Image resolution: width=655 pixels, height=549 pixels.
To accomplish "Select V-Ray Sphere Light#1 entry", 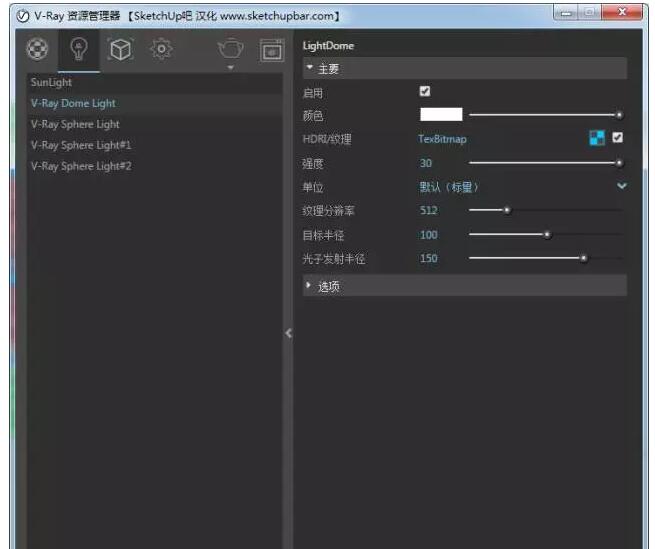I will (155, 145).
